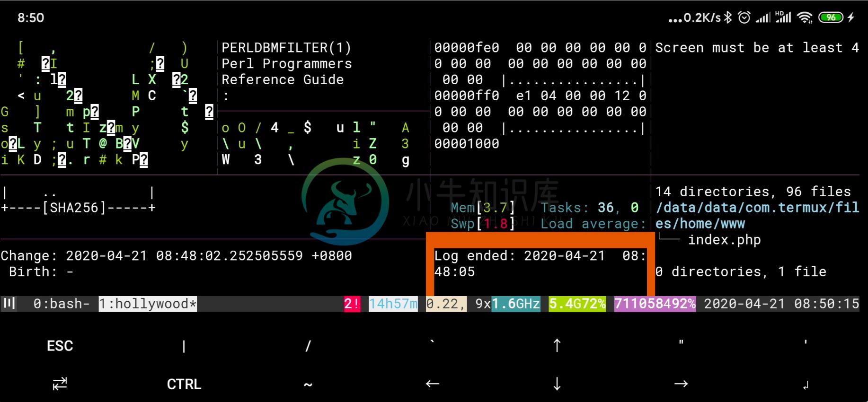Click the 1.6GHz CPU frequency indicator
Screen dimensions: 868x402
click(x=515, y=304)
